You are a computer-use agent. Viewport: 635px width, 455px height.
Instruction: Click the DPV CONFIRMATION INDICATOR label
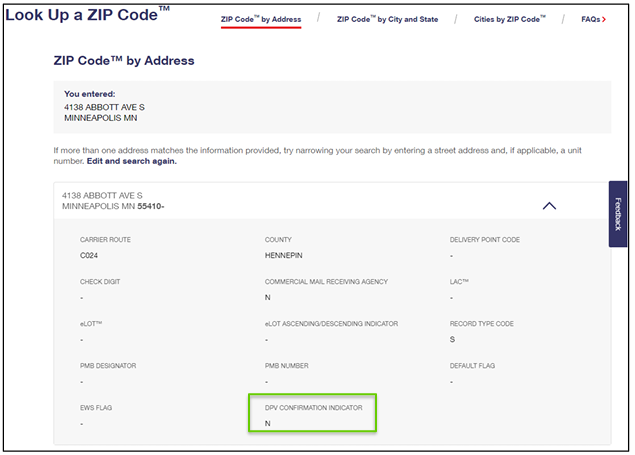(313, 408)
